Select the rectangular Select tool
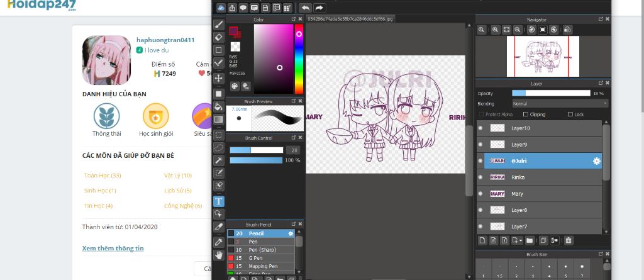This screenshot has width=644, height=280. (x=219, y=135)
